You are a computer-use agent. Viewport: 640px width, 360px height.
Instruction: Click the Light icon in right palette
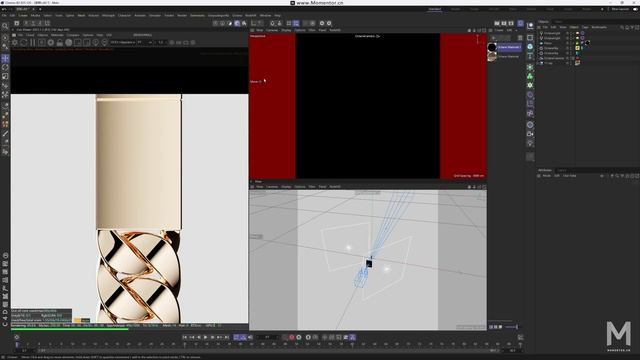point(530,143)
